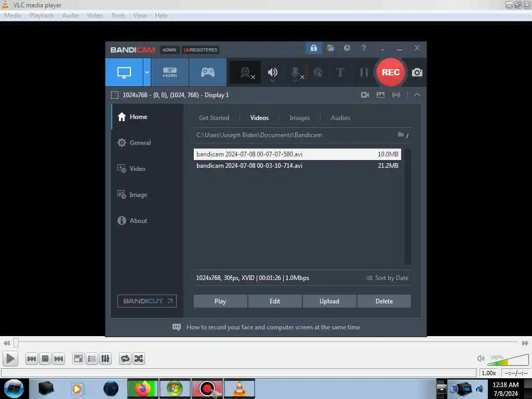Click broadcast signal icon on target bar
This screenshot has height=399, width=532.
pos(396,95)
